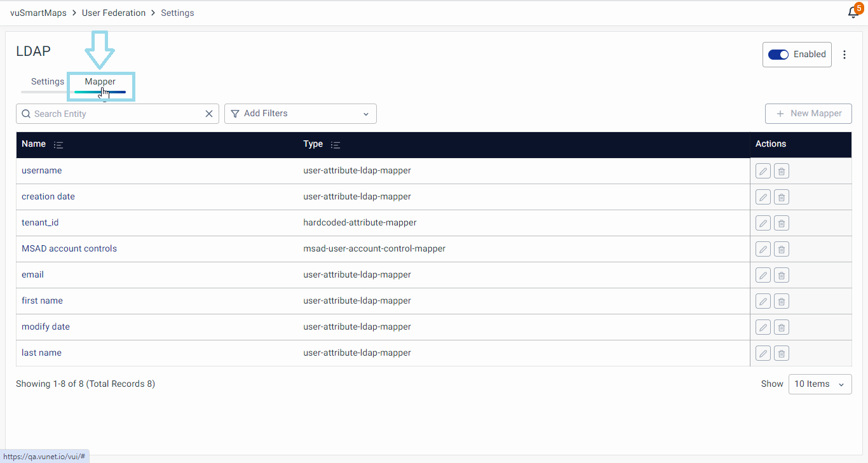Viewport: 868px width, 463px height.
Task: Edit the modify date mapper
Action: point(763,327)
